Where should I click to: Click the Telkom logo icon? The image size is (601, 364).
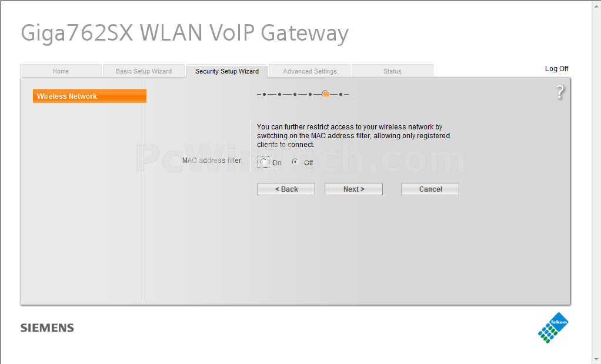(553, 328)
